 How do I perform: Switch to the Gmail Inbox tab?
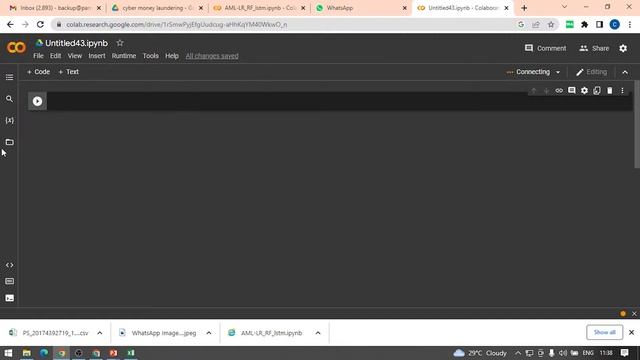pos(55,8)
